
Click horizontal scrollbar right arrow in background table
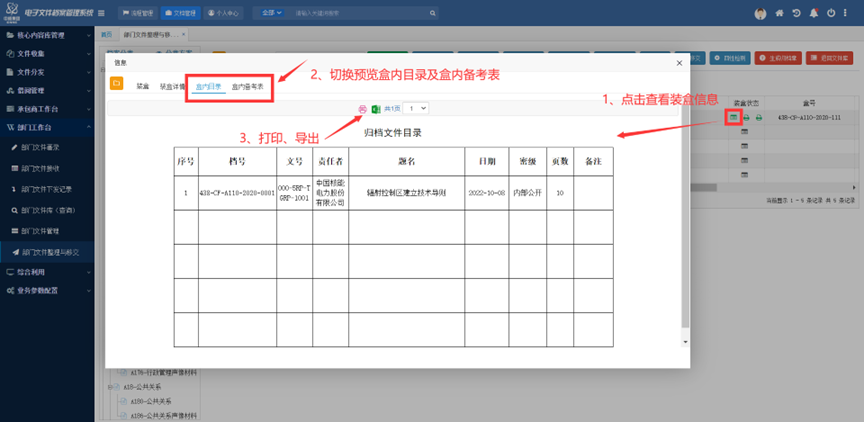855,188
